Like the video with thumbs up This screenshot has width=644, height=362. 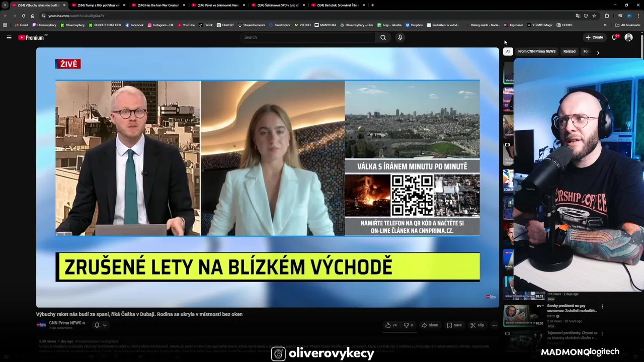pos(391,325)
